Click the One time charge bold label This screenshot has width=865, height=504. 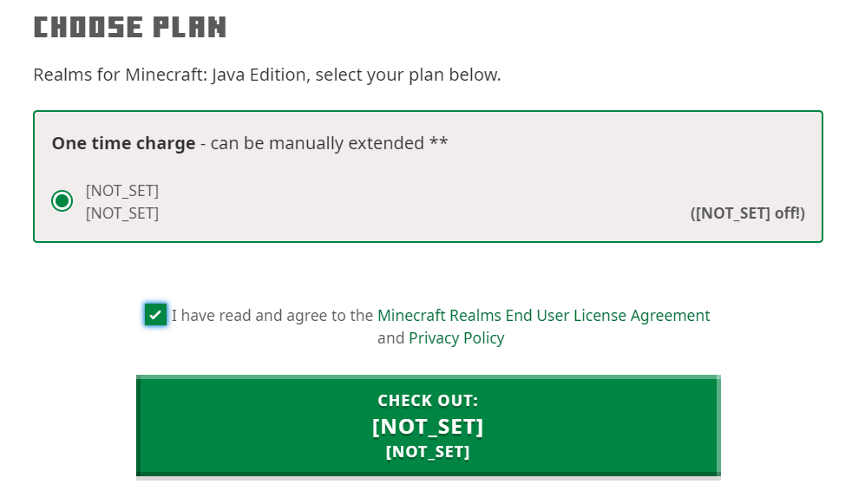coord(123,143)
